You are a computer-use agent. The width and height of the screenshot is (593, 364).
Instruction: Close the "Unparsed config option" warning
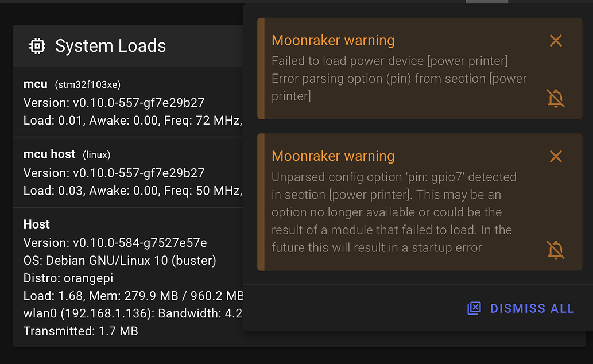555,156
